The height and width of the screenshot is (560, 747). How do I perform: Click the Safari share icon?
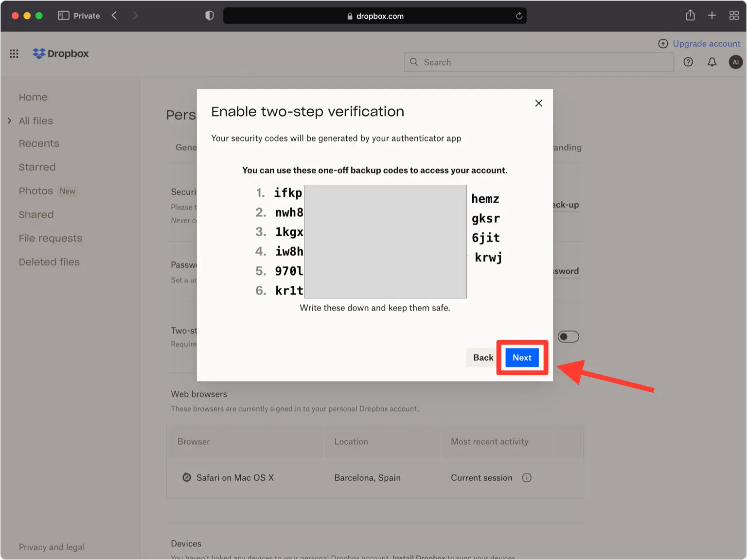tap(690, 15)
